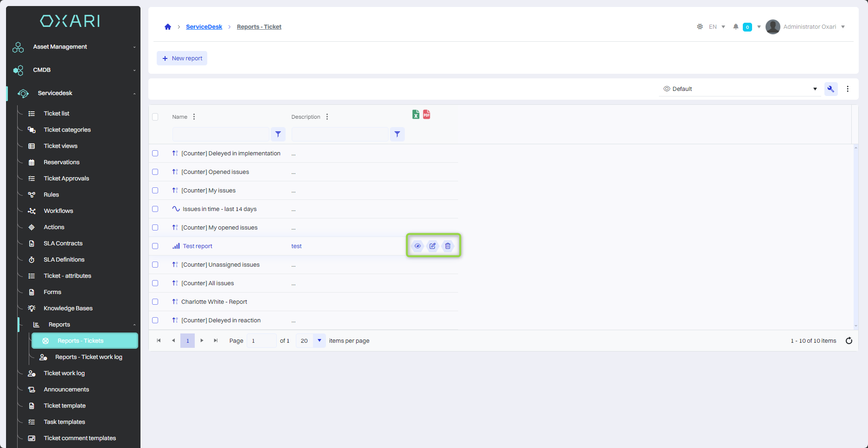868x448 pixels.
Task: Open the items per page dropdown
Action: [319, 341]
